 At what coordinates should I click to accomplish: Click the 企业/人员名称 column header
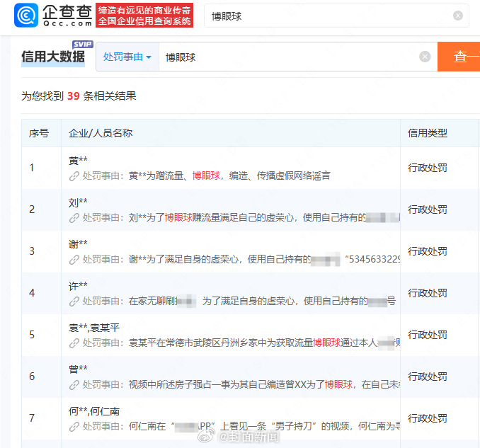[x=101, y=133]
